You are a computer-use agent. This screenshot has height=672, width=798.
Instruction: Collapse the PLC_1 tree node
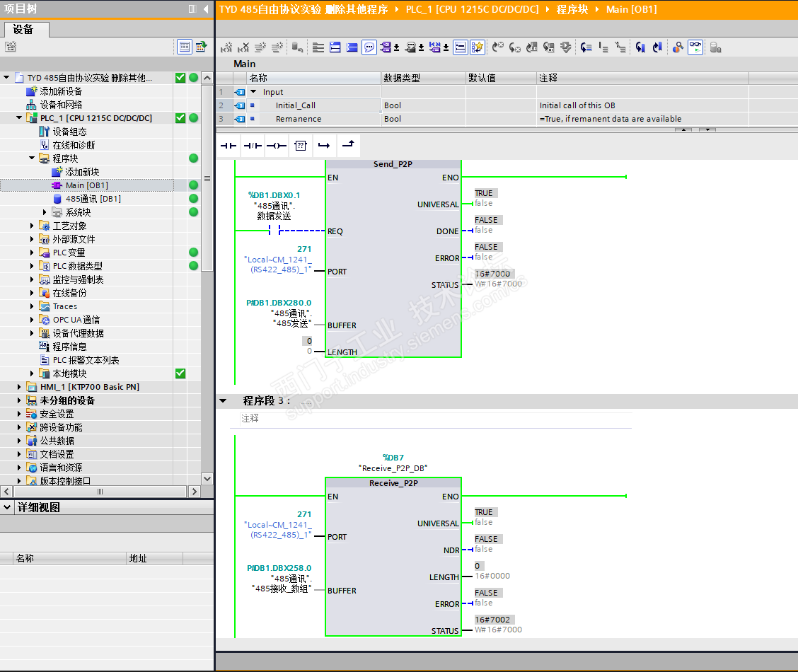(19, 117)
